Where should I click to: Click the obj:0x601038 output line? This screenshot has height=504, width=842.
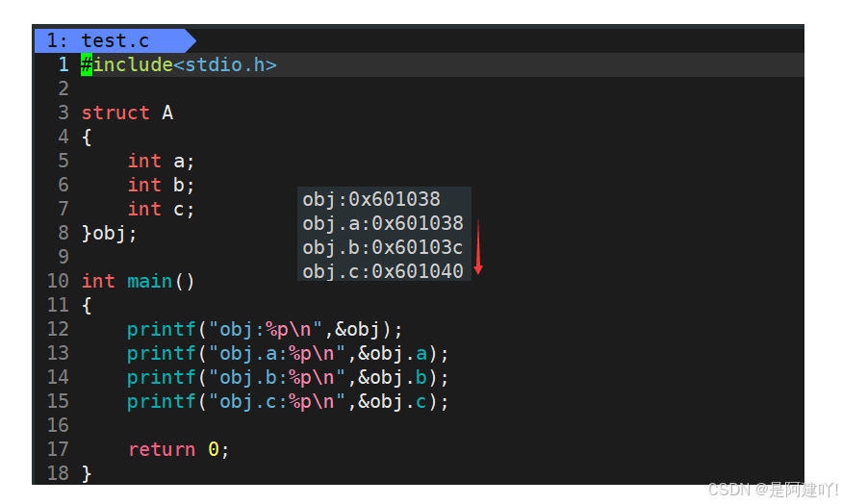coord(371,200)
